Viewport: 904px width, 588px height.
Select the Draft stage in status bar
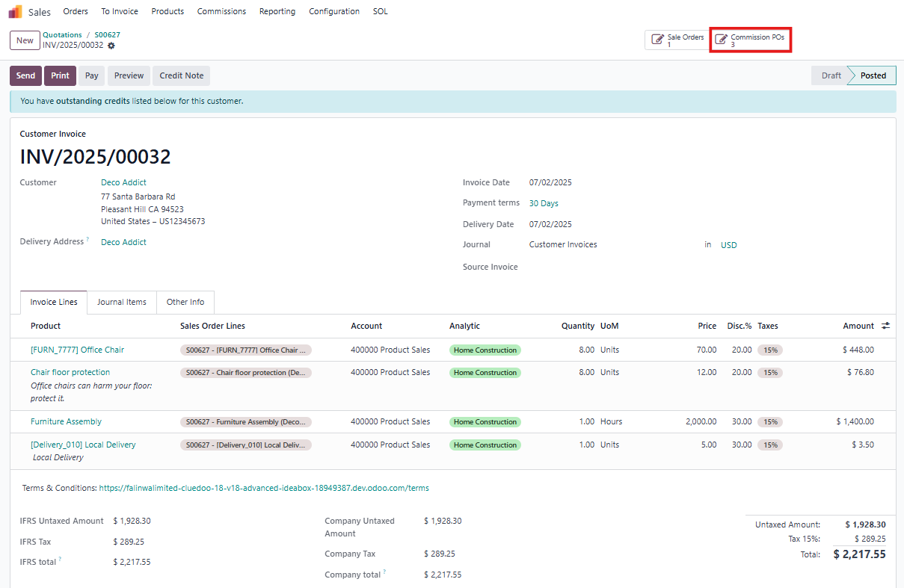(831, 75)
